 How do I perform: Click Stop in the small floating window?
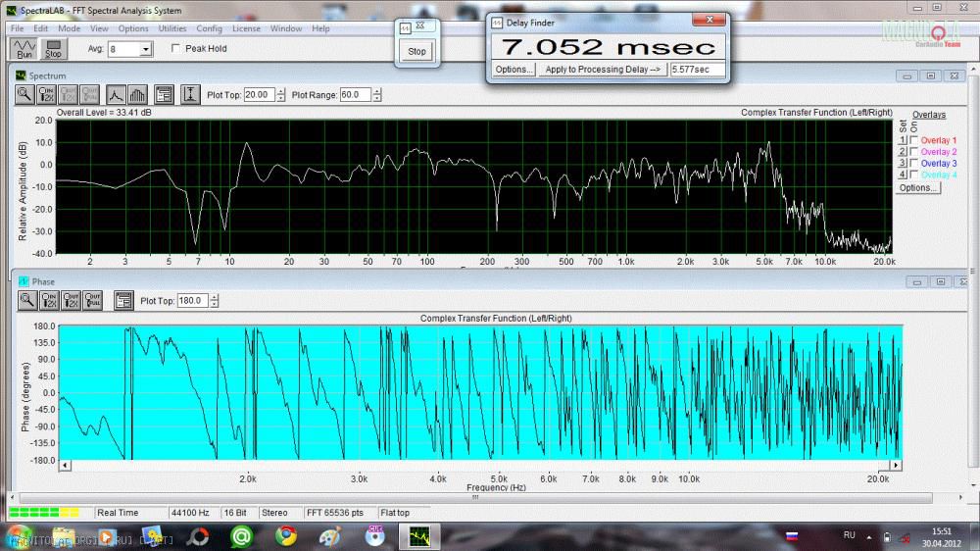416,51
